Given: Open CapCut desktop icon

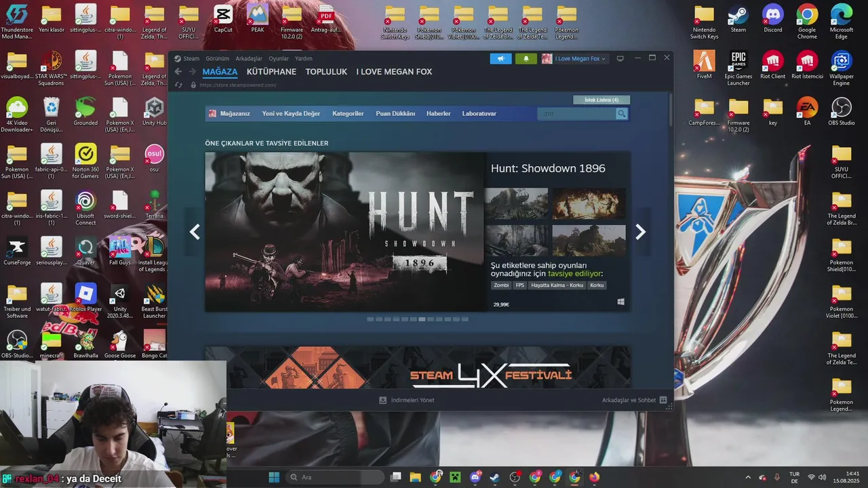Looking at the screenshot, I should (x=223, y=18).
